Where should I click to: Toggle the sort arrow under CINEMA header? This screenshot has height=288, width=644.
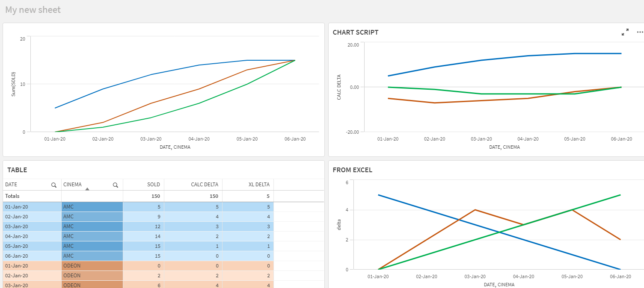tap(87, 189)
